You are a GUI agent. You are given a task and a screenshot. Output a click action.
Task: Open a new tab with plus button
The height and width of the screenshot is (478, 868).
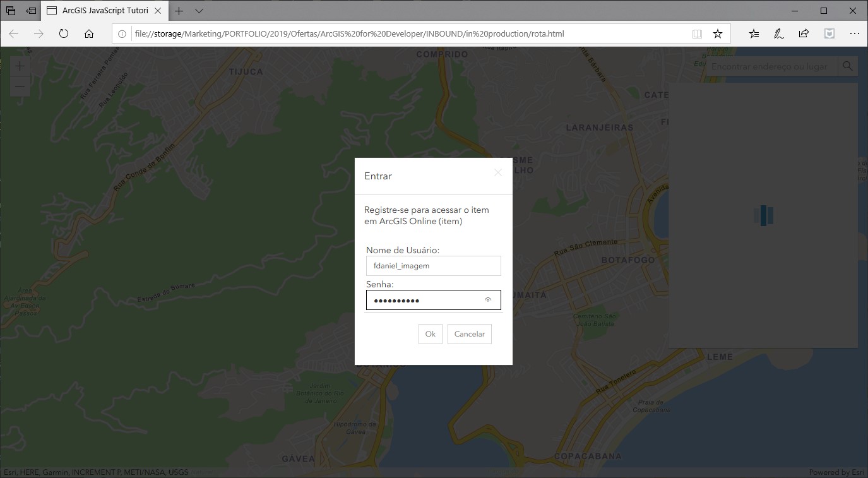(x=179, y=11)
